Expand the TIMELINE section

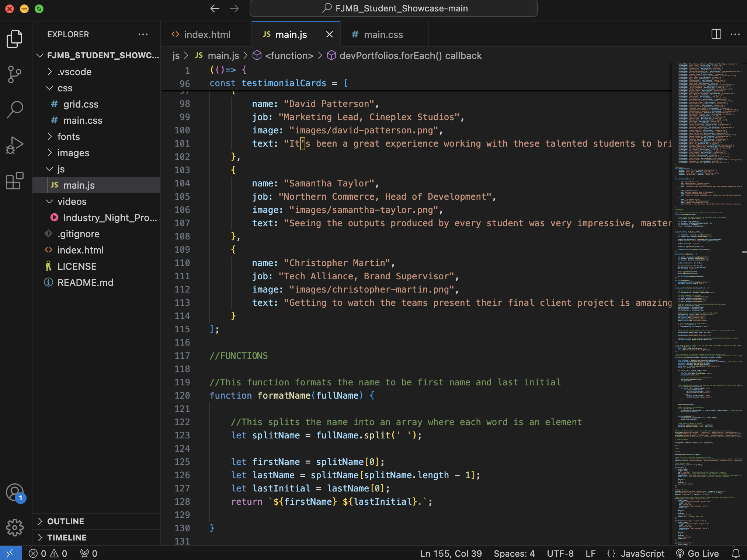67,538
